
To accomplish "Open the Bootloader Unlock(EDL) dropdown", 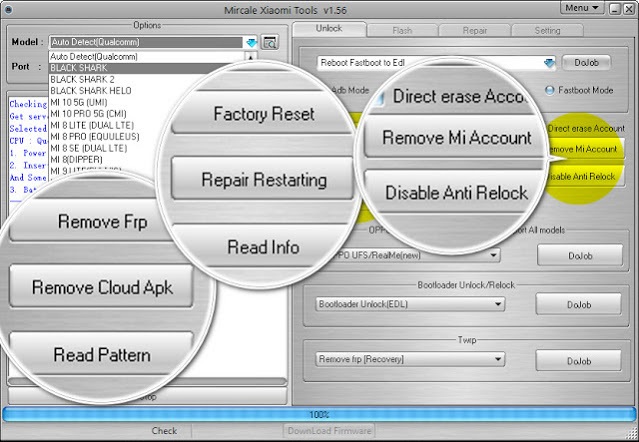I will 498,304.
